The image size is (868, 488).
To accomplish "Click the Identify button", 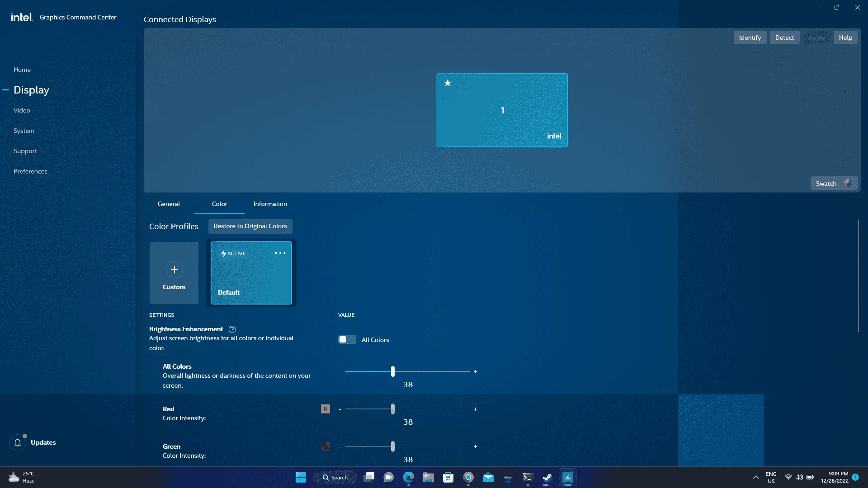I will (750, 38).
